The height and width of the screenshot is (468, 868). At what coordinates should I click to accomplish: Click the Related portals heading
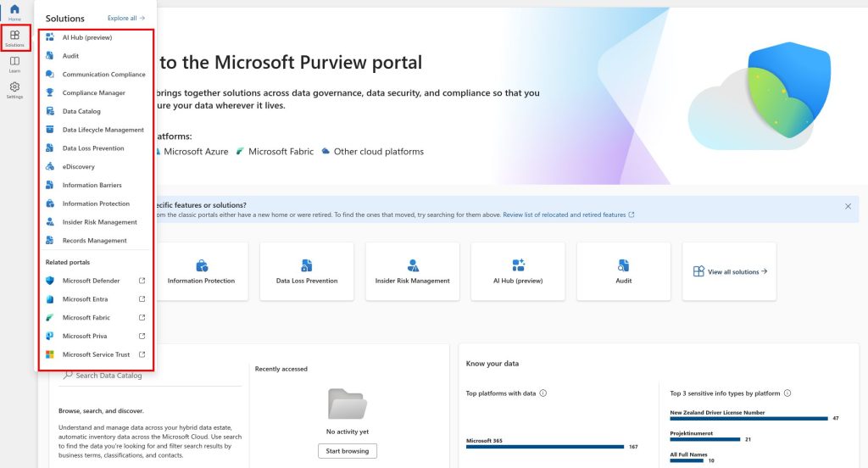pyautogui.click(x=68, y=262)
